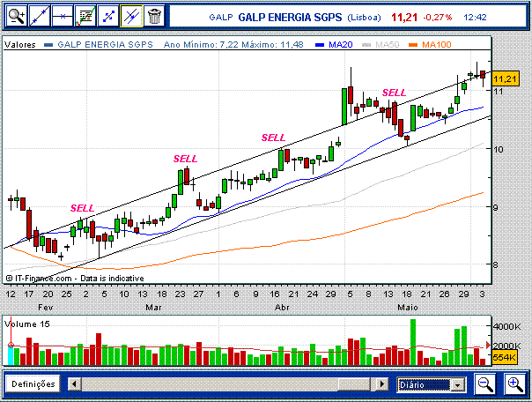The image size is (532, 402).
Task: Click the MA50 gray legend swatch
Action: tap(366, 45)
